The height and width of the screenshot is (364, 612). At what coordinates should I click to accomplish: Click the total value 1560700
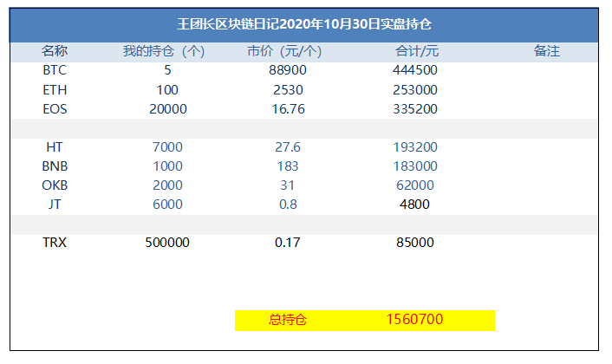click(x=414, y=320)
